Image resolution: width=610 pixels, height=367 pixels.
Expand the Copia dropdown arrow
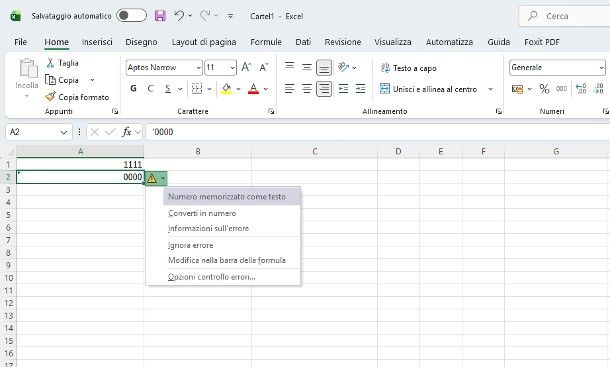(92, 80)
